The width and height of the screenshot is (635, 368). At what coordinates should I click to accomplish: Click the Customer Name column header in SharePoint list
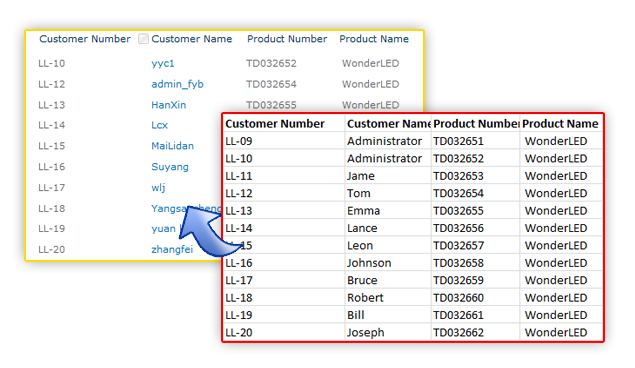(192, 39)
